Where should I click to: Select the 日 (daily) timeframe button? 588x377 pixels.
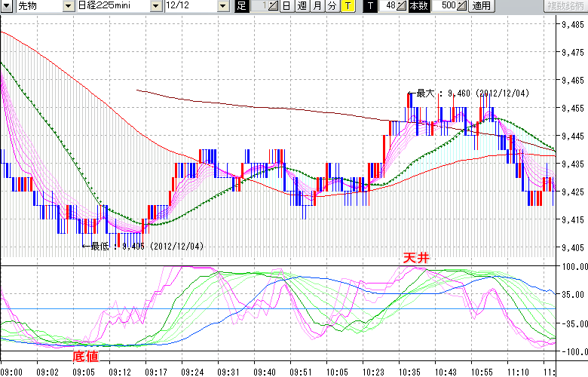286,6
